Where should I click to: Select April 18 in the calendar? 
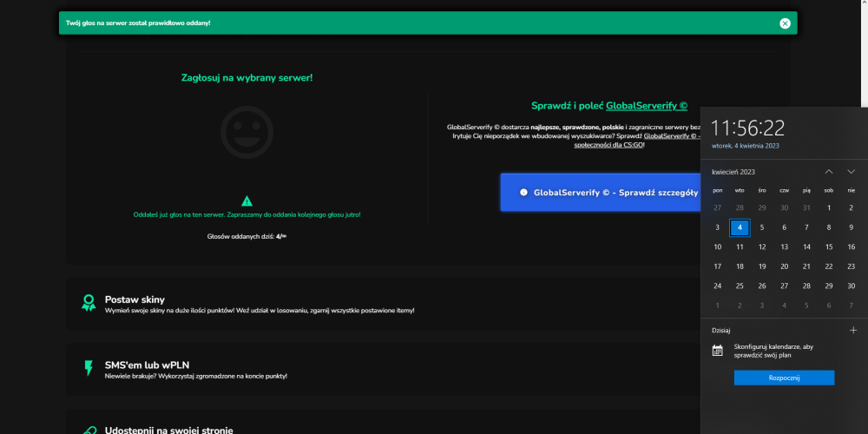[x=740, y=266]
